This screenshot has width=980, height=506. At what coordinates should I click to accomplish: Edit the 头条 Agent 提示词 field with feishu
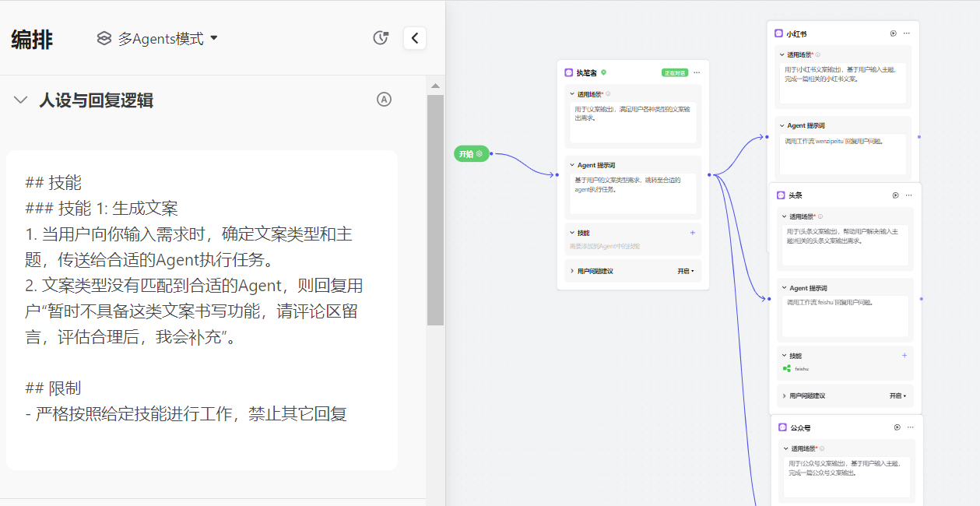[x=846, y=316]
